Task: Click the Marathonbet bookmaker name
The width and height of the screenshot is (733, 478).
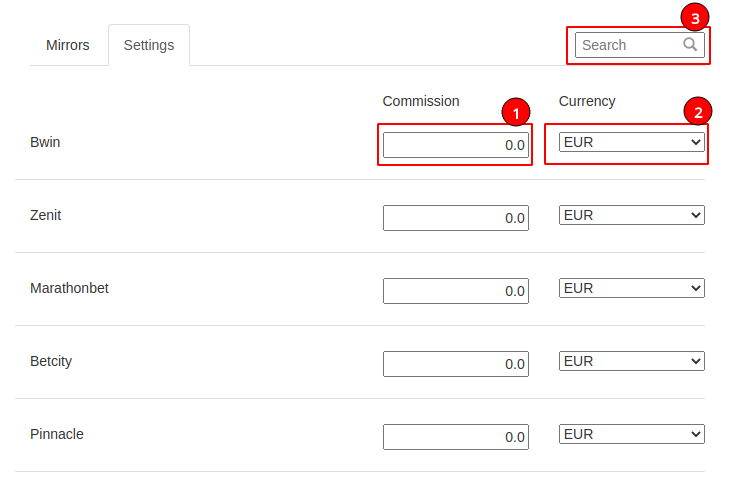Action: [x=69, y=288]
